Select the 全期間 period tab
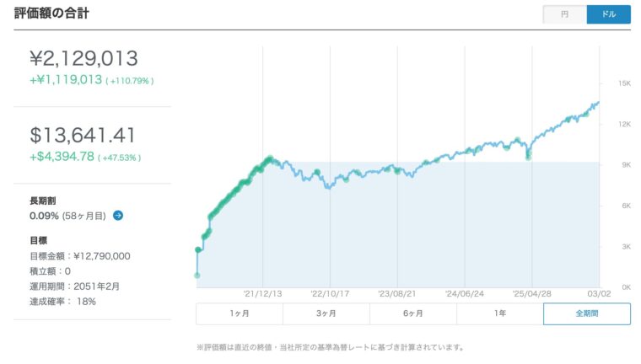Screen dimensions: 641x364 click(587, 313)
